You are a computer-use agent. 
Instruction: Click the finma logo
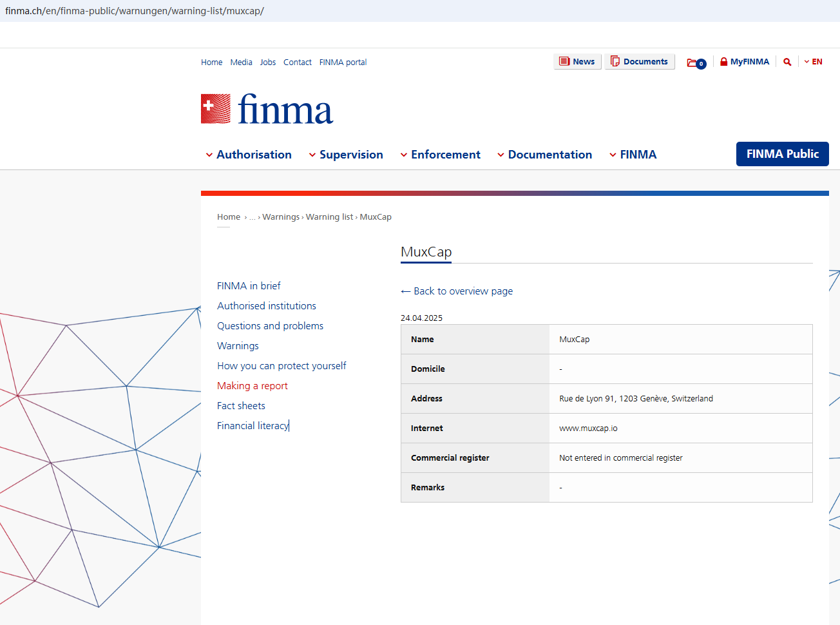pyautogui.click(x=267, y=109)
